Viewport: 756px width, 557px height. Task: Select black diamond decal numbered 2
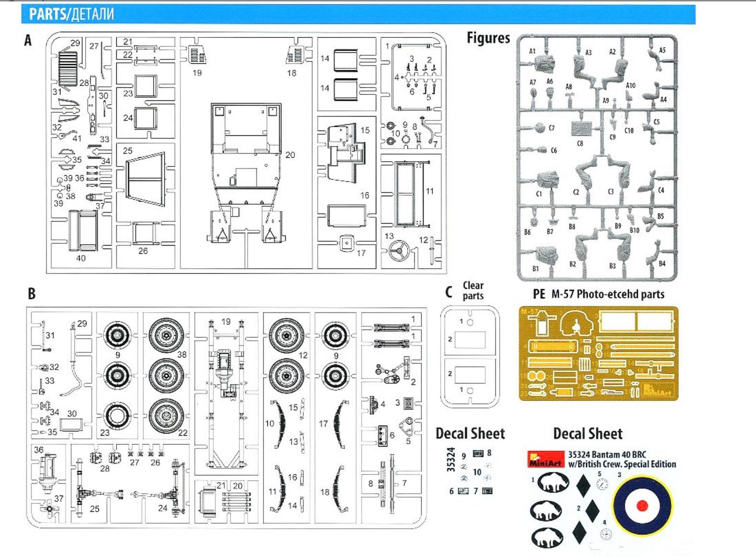point(592,510)
